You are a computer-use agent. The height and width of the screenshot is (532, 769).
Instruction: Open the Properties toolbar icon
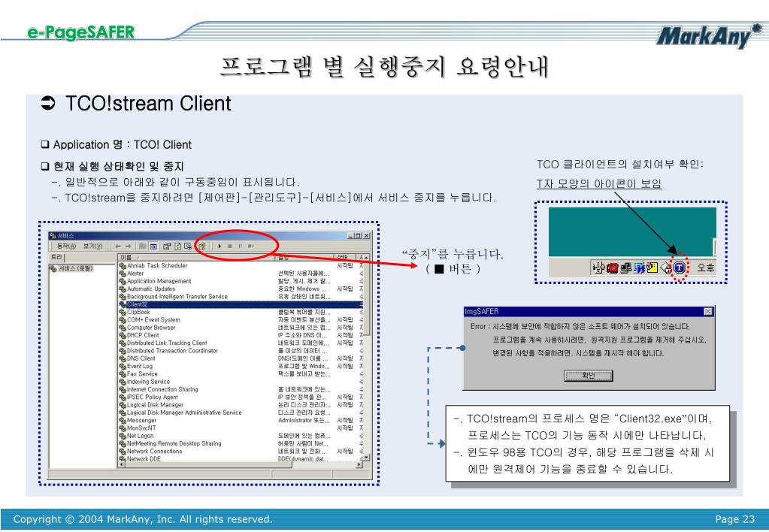(x=167, y=246)
